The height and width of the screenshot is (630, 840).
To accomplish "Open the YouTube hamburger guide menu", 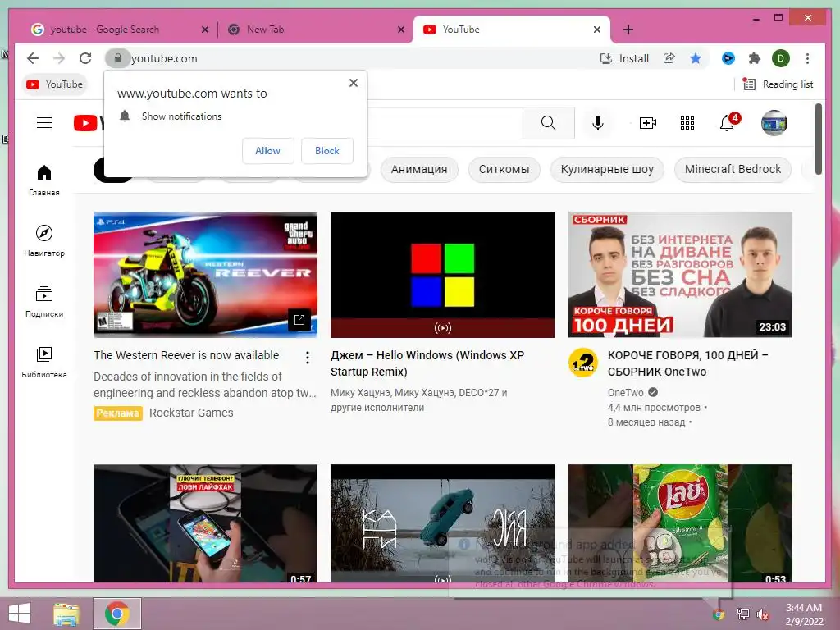I will pyautogui.click(x=44, y=123).
